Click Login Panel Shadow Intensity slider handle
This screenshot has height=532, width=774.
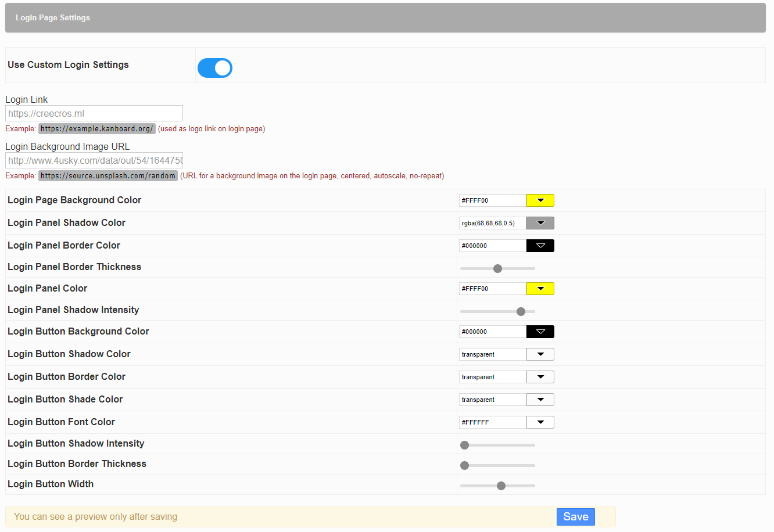pos(521,311)
